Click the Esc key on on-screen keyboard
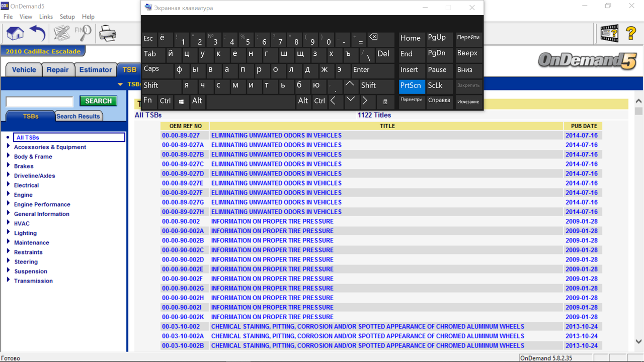644x362 pixels. [148, 39]
